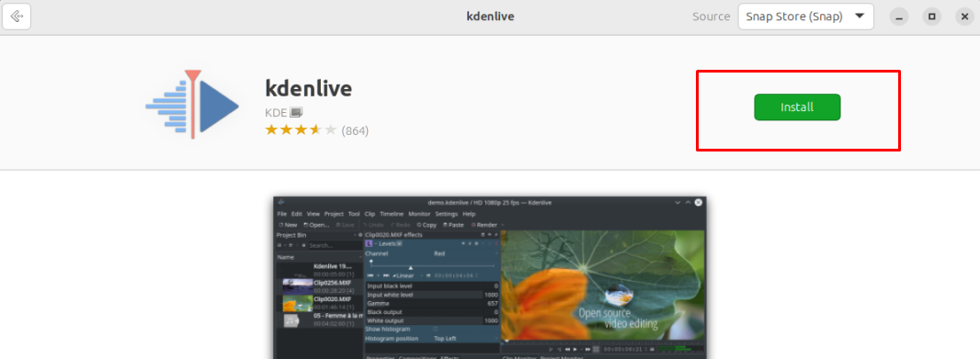Install kdenlive with the green Install button

tap(797, 107)
